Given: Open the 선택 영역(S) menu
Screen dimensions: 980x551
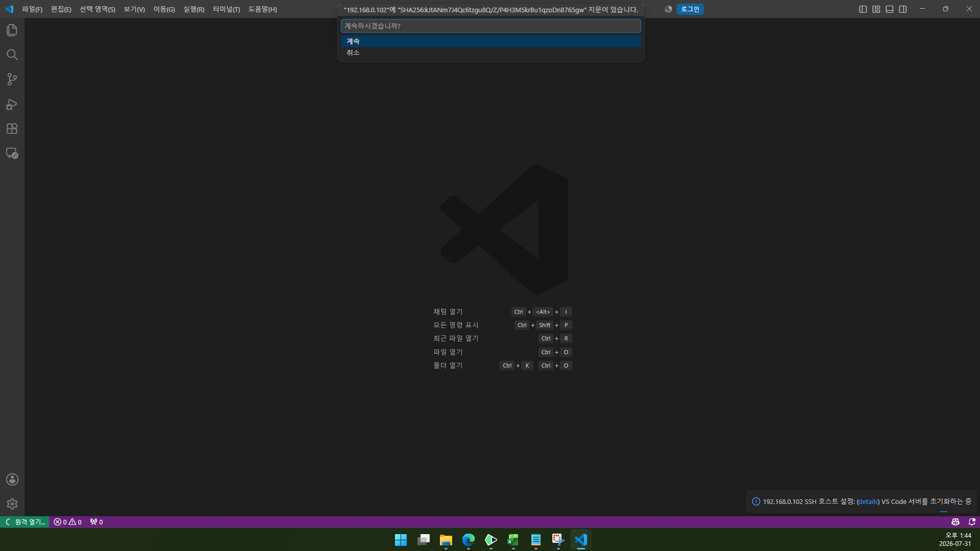Looking at the screenshot, I should click(x=98, y=9).
